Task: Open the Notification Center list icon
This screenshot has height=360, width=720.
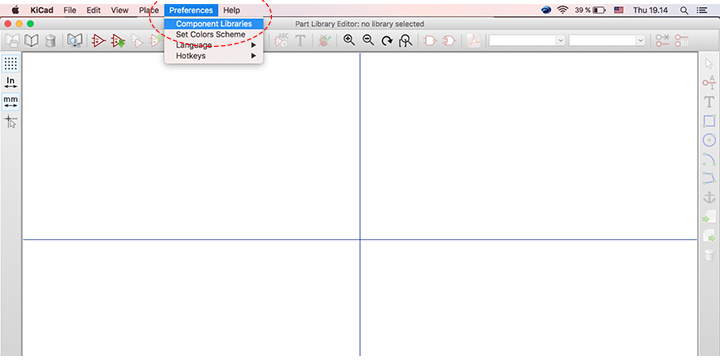Action: 702,10
